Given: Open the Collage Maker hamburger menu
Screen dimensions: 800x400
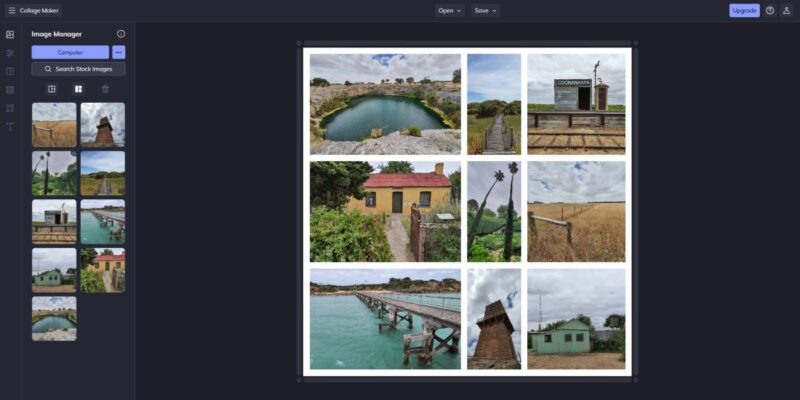Looking at the screenshot, I should (x=12, y=11).
